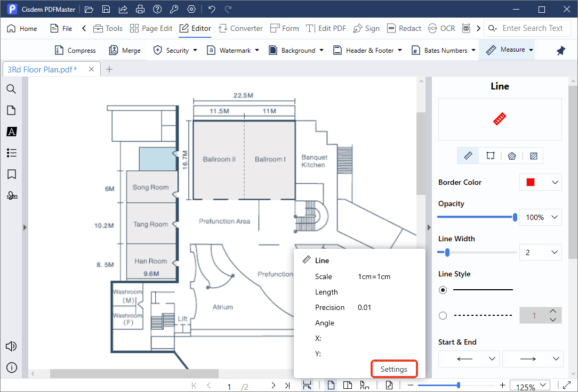The width and height of the screenshot is (578, 392).
Task: Open the hexagon settings icon in title bar
Action: tap(191, 9)
